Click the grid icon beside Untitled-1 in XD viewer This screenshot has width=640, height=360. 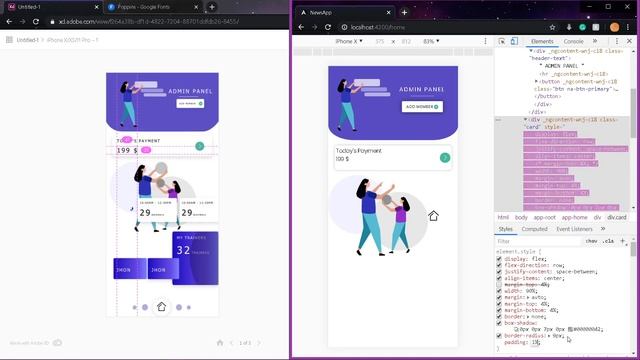pos(9,40)
